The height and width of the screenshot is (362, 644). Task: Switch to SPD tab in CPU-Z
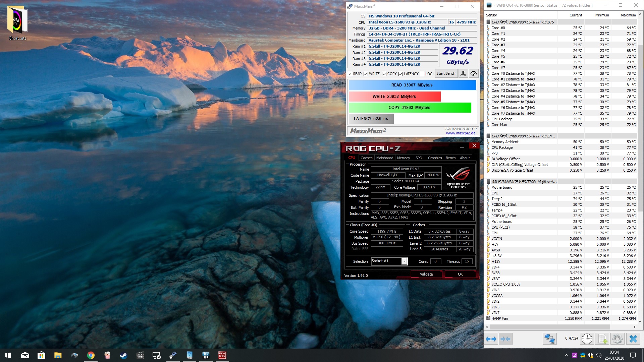click(x=419, y=158)
